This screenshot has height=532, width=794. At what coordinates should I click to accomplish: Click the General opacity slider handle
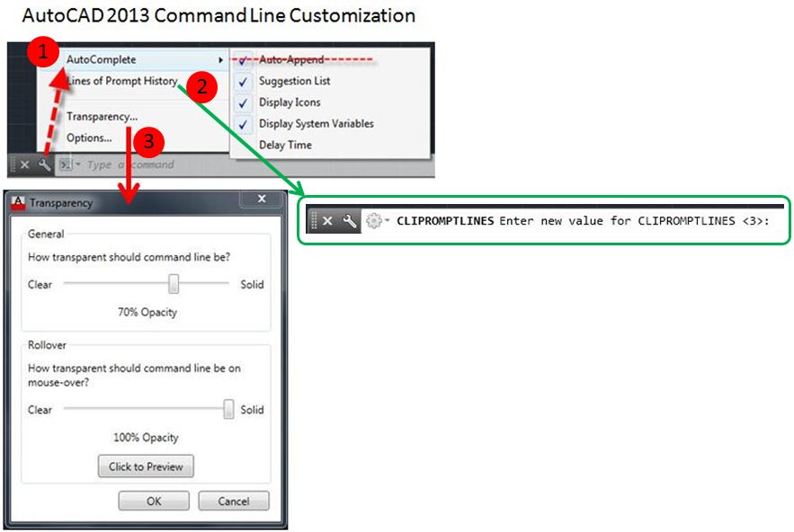pos(174,284)
